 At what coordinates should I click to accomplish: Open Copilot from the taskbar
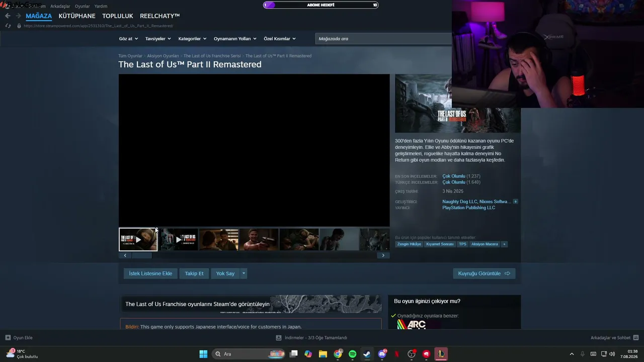(308, 354)
